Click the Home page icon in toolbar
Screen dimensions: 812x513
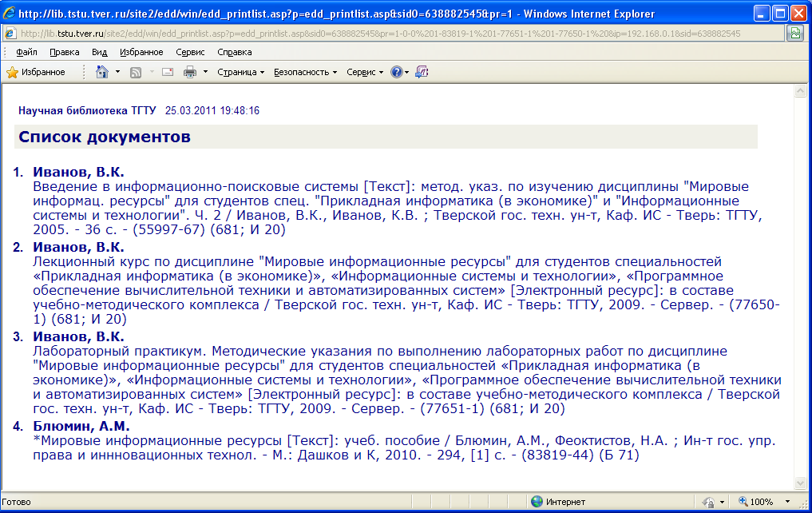102,72
